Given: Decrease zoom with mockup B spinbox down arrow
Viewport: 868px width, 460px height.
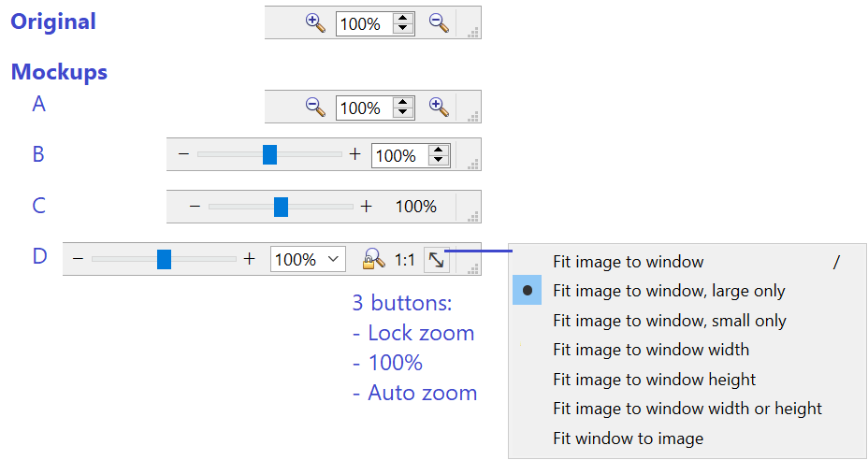Looking at the screenshot, I should coord(438,161).
